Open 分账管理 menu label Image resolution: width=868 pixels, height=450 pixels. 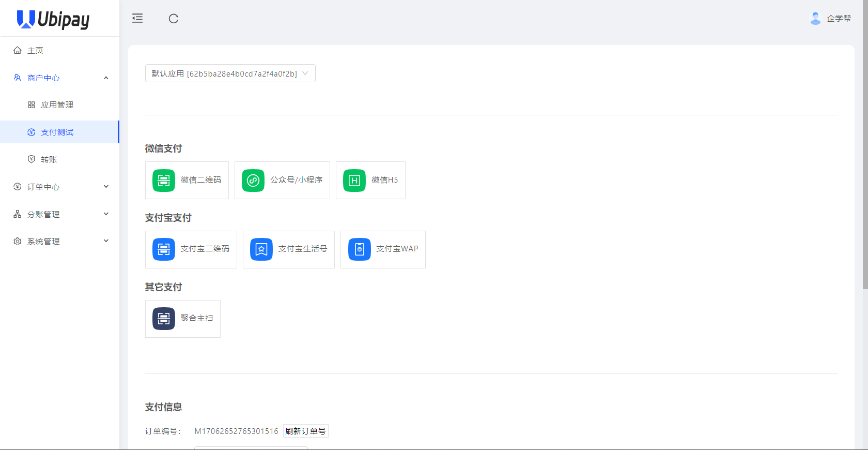(43, 214)
